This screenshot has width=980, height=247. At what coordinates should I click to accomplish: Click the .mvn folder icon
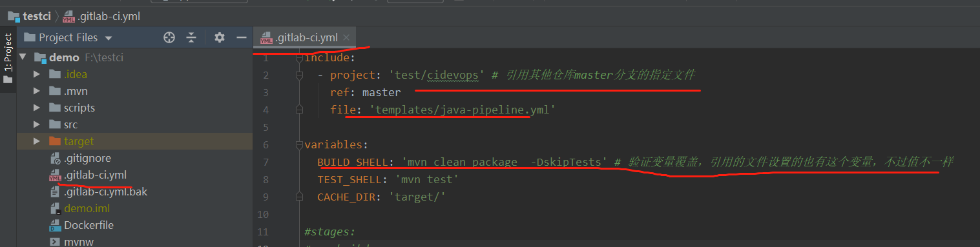54,91
